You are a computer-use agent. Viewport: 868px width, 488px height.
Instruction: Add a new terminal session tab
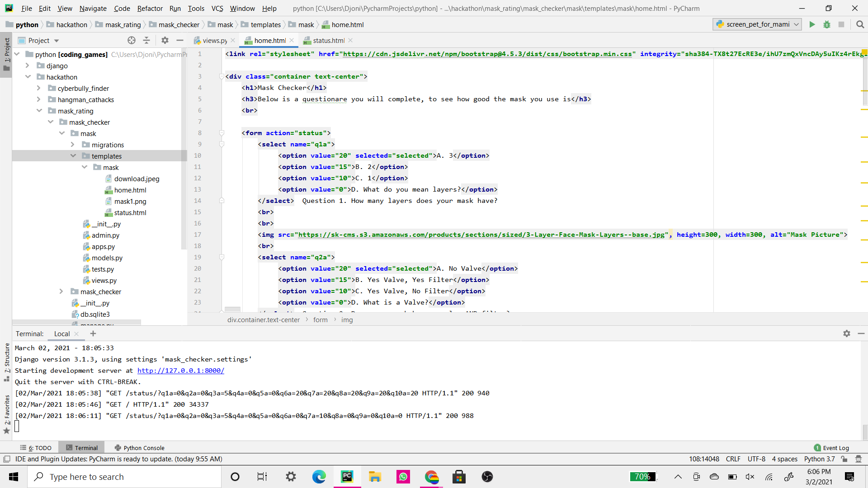pos(93,333)
